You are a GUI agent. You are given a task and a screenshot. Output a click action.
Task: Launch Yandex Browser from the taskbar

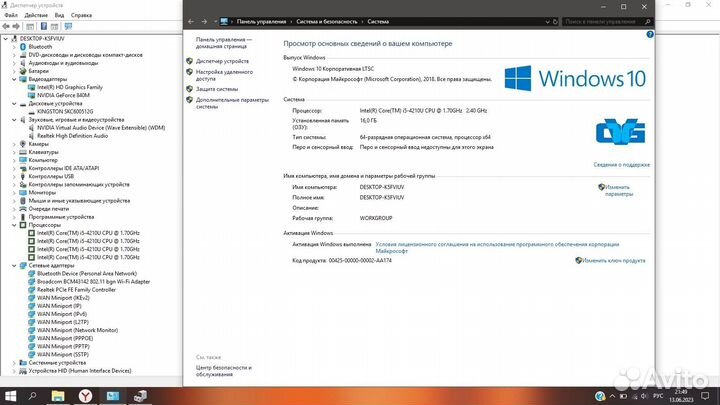[x=85, y=396]
